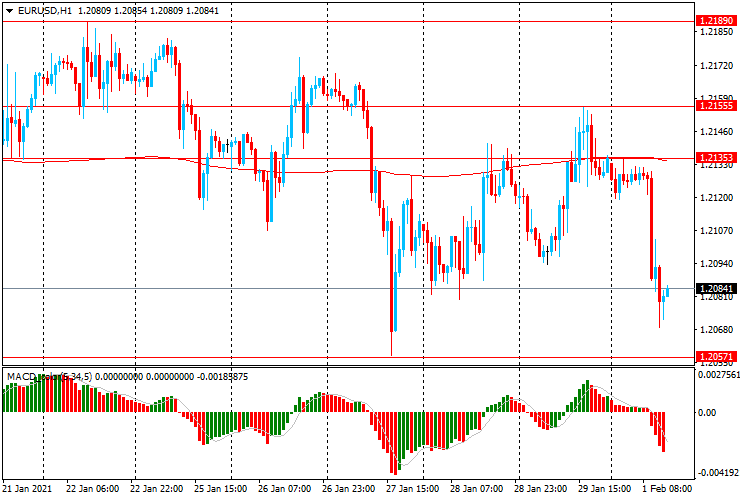
Task: Click the 26 Jan 07:00 time label
Action: click(285, 488)
